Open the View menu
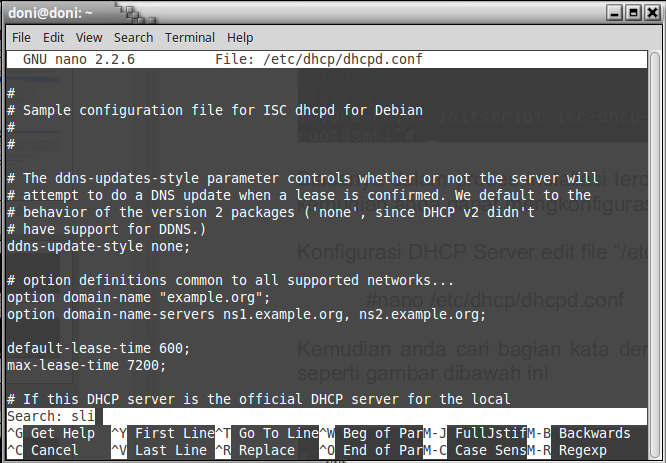This screenshot has height=463, width=666. tap(89, 37)
